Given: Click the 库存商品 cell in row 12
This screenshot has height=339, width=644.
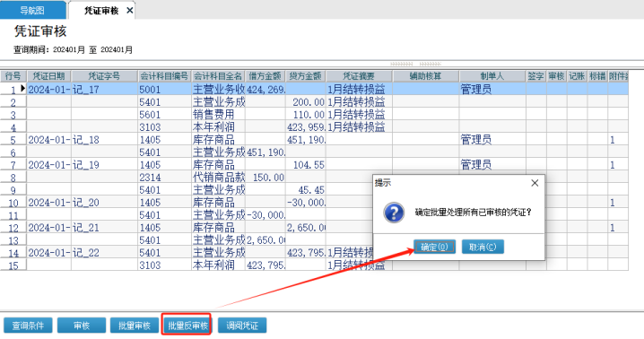Looking at the screenshot, I should (218, 228).
